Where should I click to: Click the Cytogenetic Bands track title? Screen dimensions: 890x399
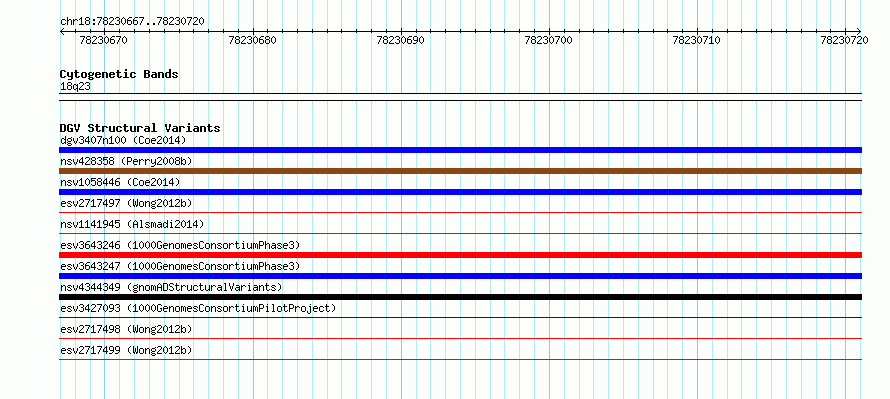coord(119,74)
